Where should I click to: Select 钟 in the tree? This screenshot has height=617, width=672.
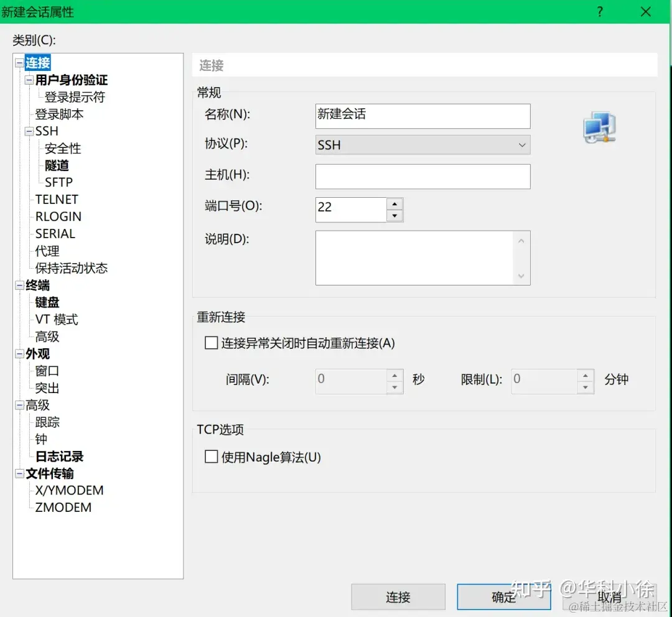tap(41, 440)
